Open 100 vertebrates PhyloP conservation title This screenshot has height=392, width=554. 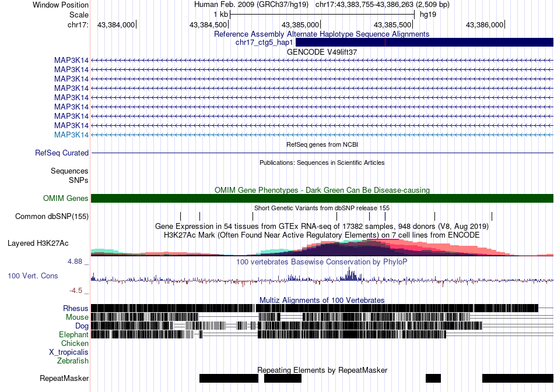(322, 262)
